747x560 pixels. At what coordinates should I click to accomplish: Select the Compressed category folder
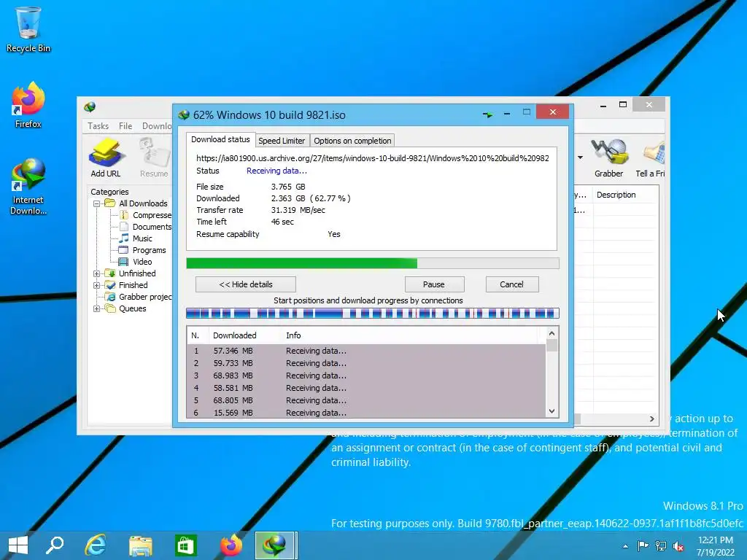(146, 215)
